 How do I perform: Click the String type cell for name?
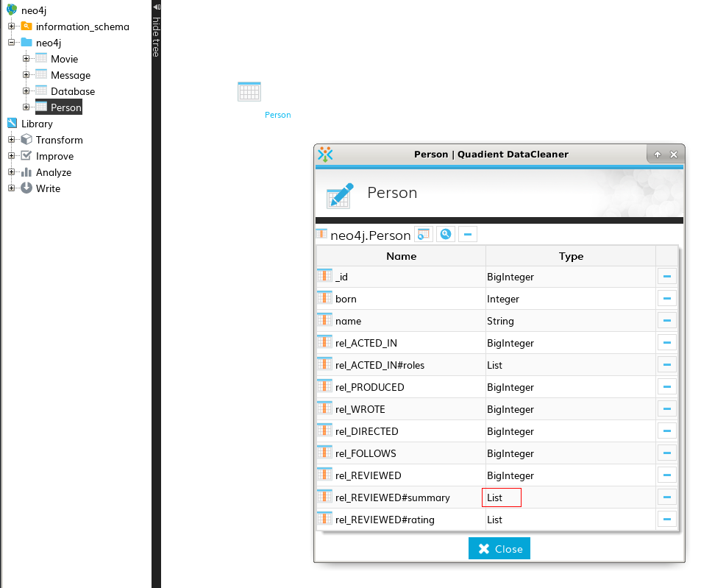coord(571,321)
